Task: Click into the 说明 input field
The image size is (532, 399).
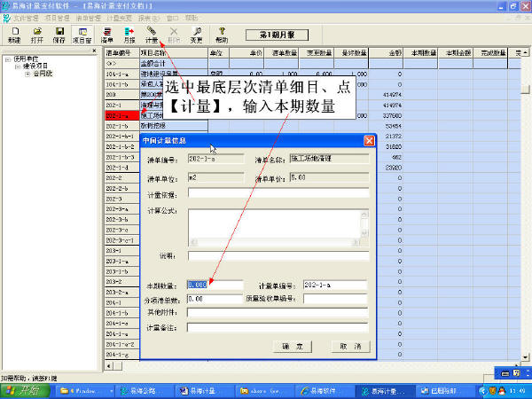Action: pos(278,256)
